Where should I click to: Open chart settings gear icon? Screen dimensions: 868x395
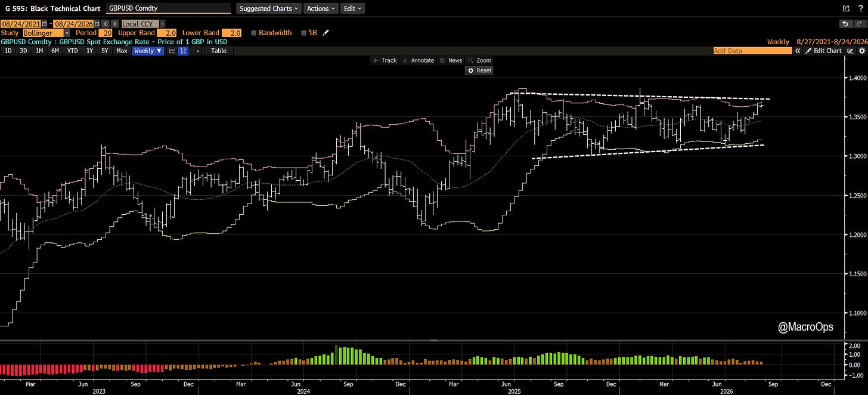click(861, 51)
